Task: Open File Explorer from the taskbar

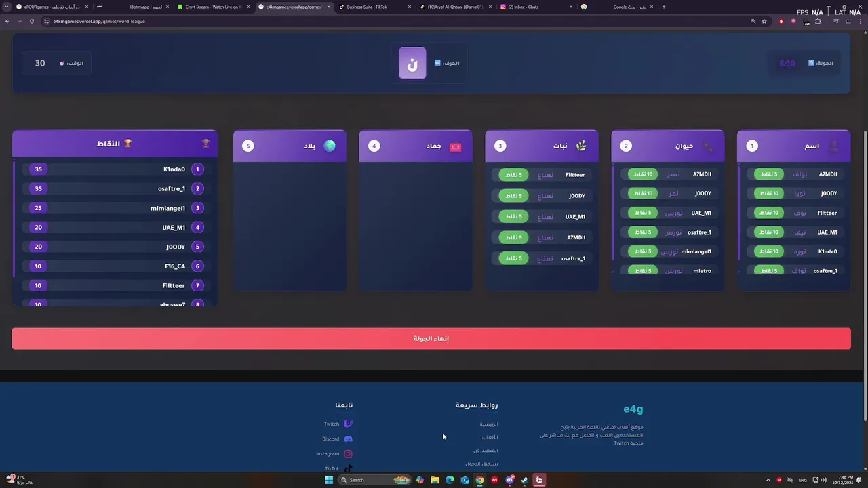Action: pyautogui.click(x=435, y=480)
